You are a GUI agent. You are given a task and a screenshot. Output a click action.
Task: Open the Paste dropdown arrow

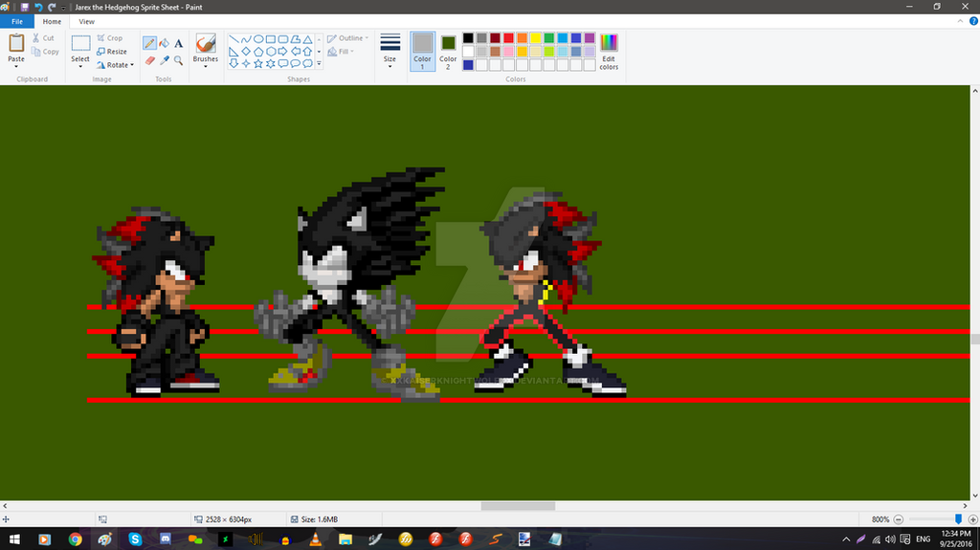(16, 66)
